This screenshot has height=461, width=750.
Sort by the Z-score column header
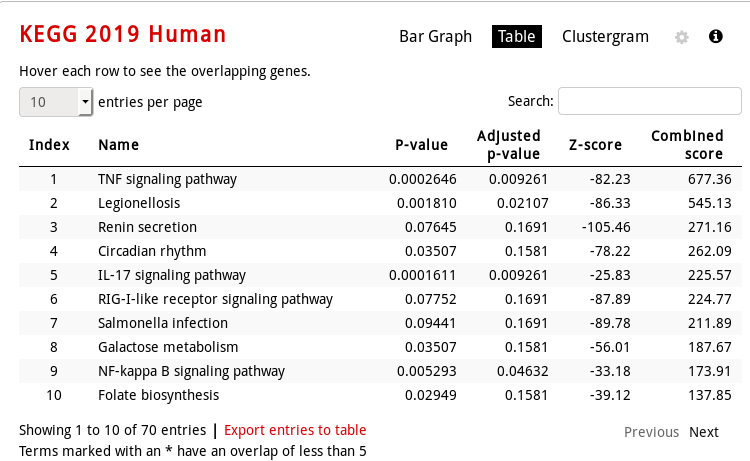(x=595, y=145)
